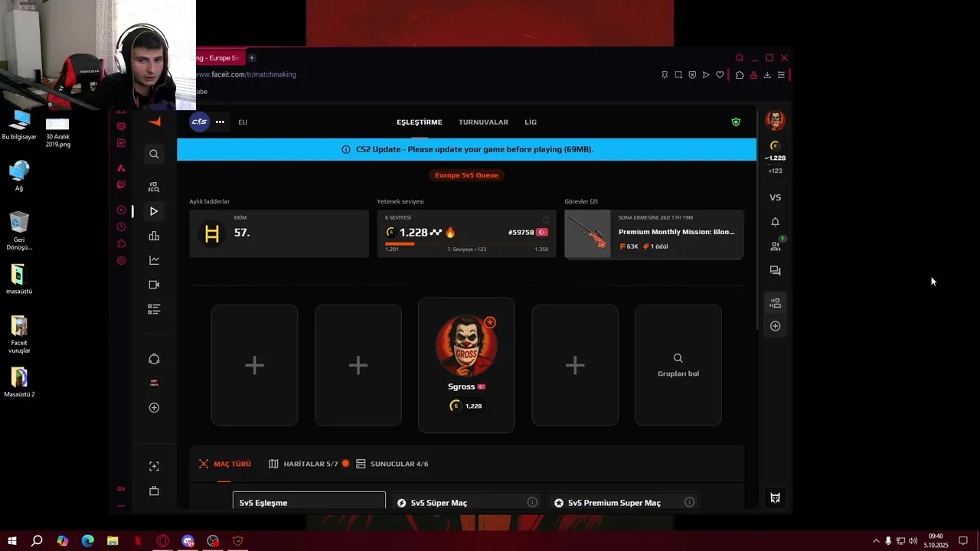980x551 pixels.
Task: Click the Europe 5v5 Queue label
Action: coord(466,175)
